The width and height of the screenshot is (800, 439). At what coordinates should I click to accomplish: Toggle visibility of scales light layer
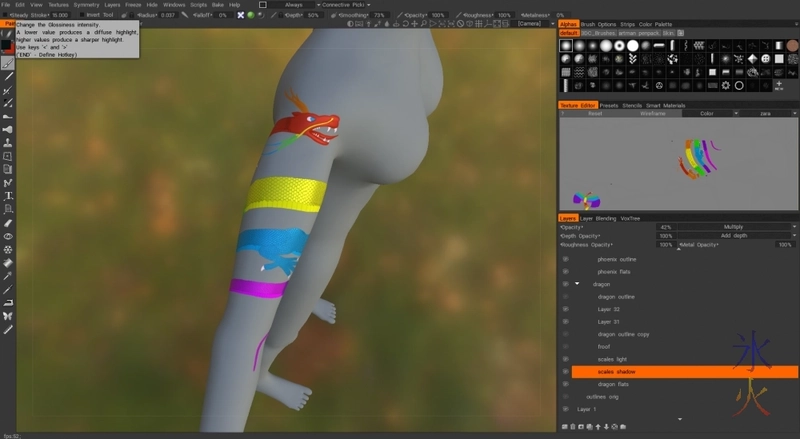pyautogui.click(x=565, y=359)
